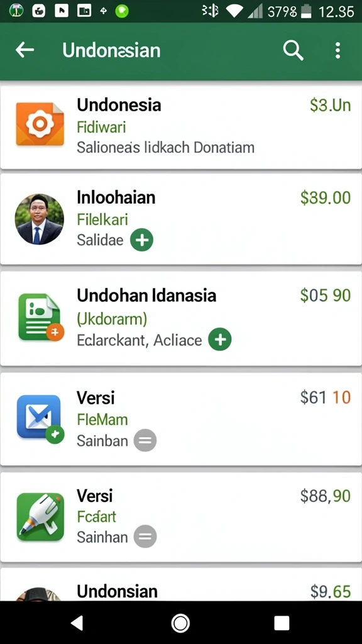This screenshot has width=362, height=644.
Task: Open the partially visible Undonsian entry
Action: tap(181, 584)
